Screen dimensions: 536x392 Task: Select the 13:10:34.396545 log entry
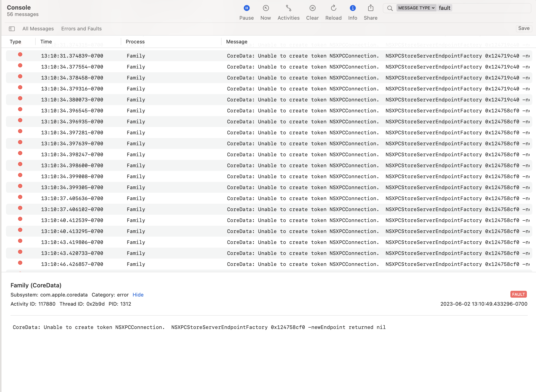click(x=72, y=111)
